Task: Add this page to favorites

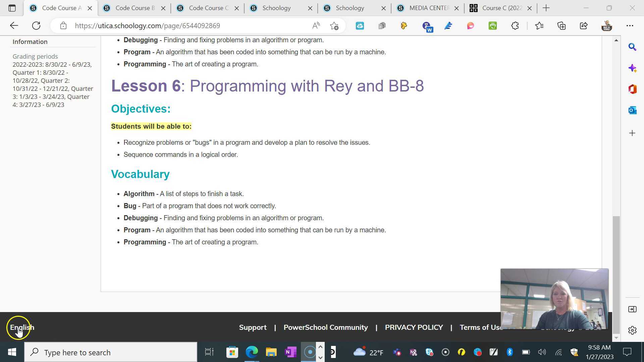Action: tap(334, 26)
